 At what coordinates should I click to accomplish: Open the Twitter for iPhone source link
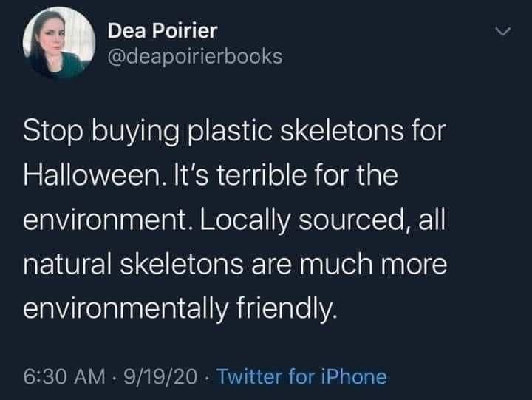click(304, 376)
